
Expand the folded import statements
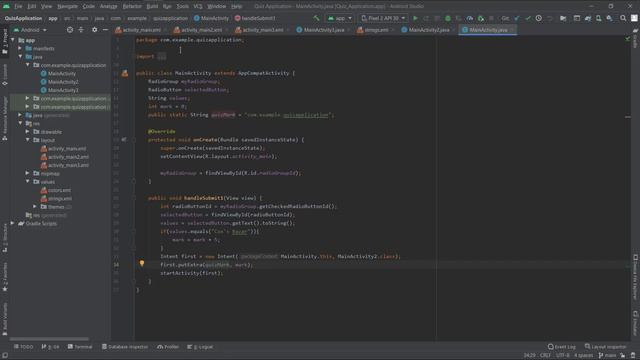(x=162, y=56)
